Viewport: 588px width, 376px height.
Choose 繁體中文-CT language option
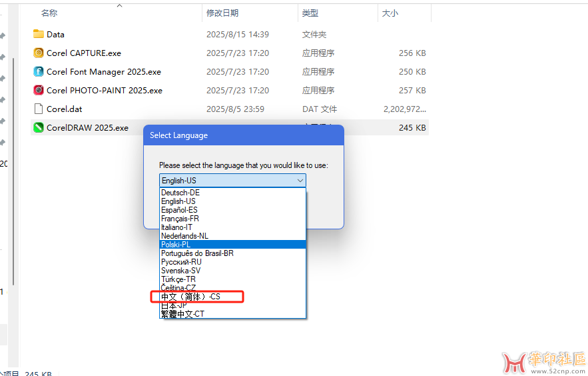pyautogui.click(x=232, y=314)
